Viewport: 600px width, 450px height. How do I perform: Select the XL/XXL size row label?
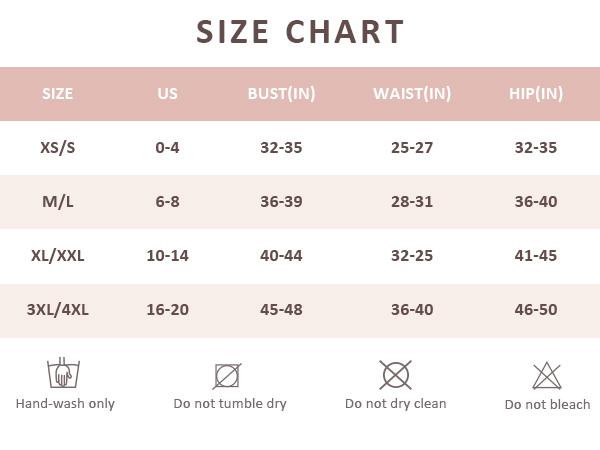click(58, 255)
